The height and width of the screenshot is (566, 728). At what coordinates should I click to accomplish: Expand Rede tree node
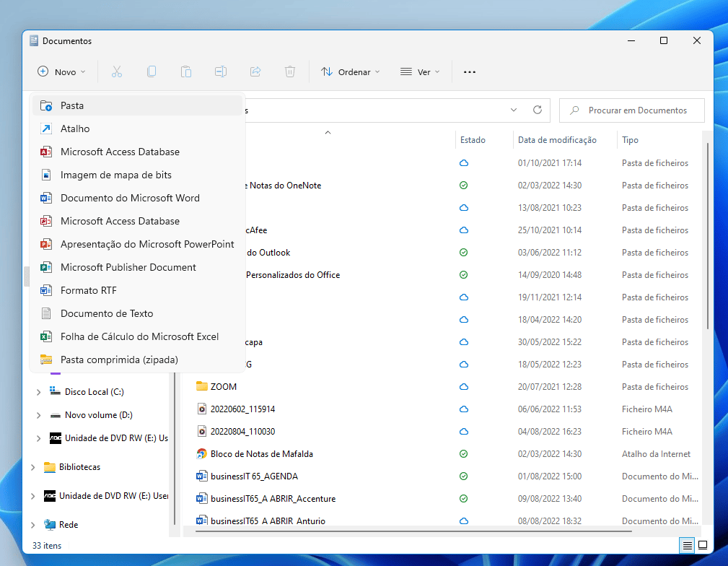pyautogui.click(x=33, y=525)
